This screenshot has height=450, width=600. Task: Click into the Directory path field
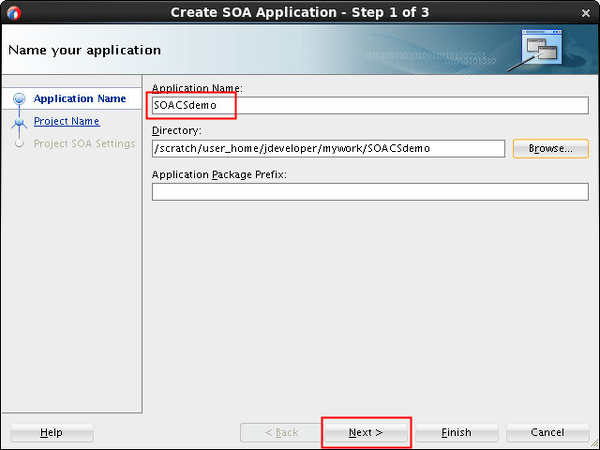tap(328, 148)
